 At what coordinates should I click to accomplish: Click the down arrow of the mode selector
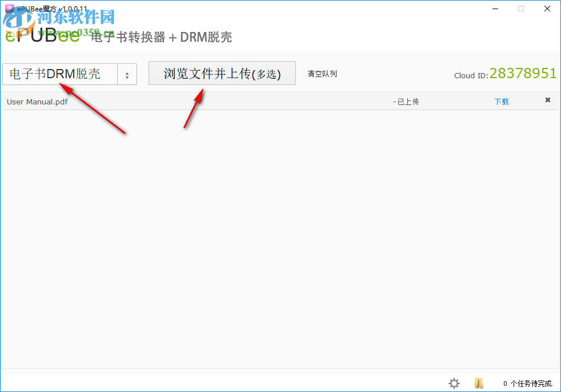pos(127,76)
